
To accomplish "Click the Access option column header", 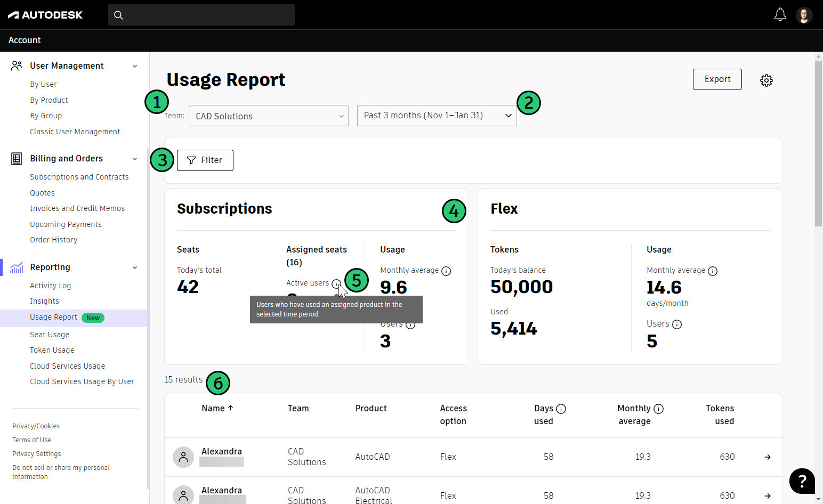I will [454, 414].
